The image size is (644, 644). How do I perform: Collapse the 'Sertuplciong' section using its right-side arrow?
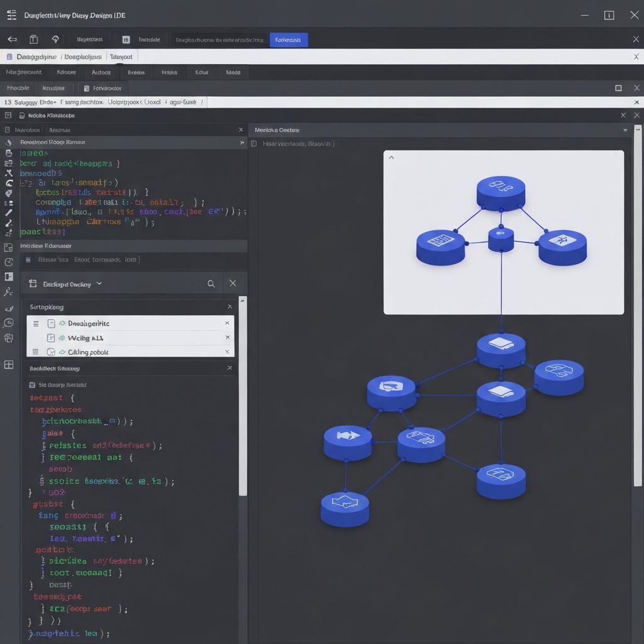click(x=229, y=307)
